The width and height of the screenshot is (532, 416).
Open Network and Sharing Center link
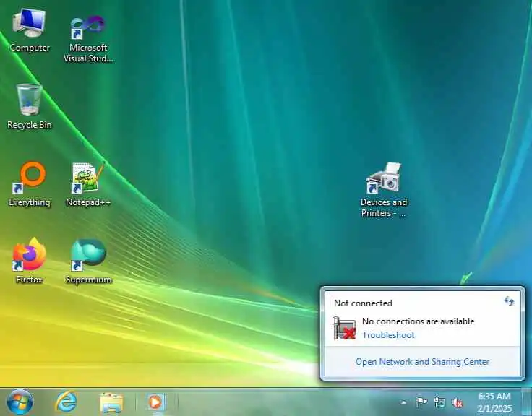click(x=422, y=362)
